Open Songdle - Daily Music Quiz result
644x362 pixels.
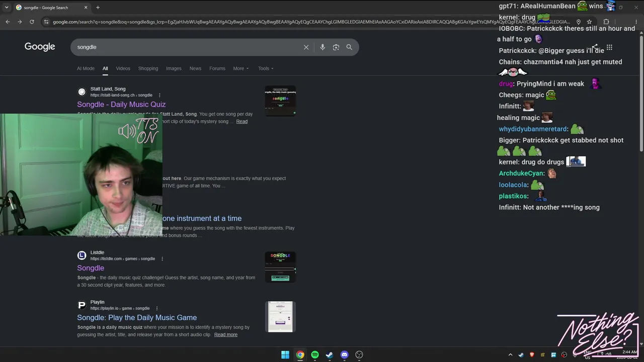click(121, 104)
